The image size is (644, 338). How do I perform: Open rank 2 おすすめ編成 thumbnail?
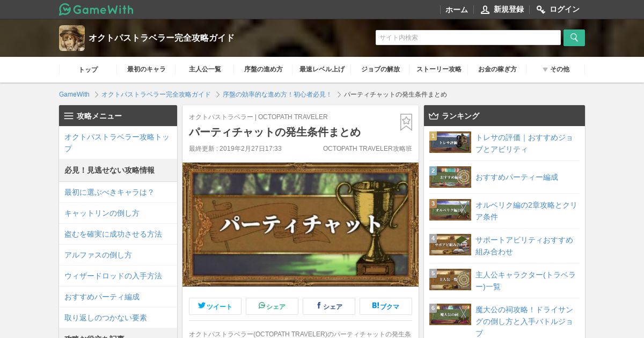450,177
